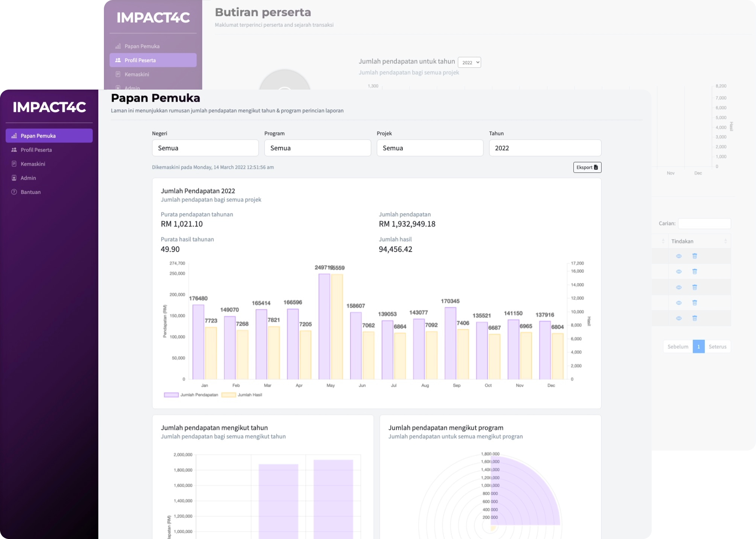This screenshot has height=539, width=756.
Task: Click Jumlah hasil value 94,456.42
Action: (x=395, y=249)
